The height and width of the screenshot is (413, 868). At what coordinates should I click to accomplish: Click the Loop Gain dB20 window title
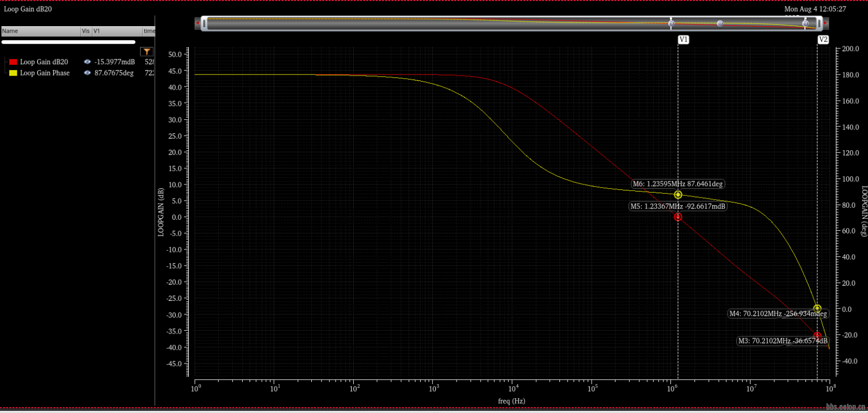[28, 9]
